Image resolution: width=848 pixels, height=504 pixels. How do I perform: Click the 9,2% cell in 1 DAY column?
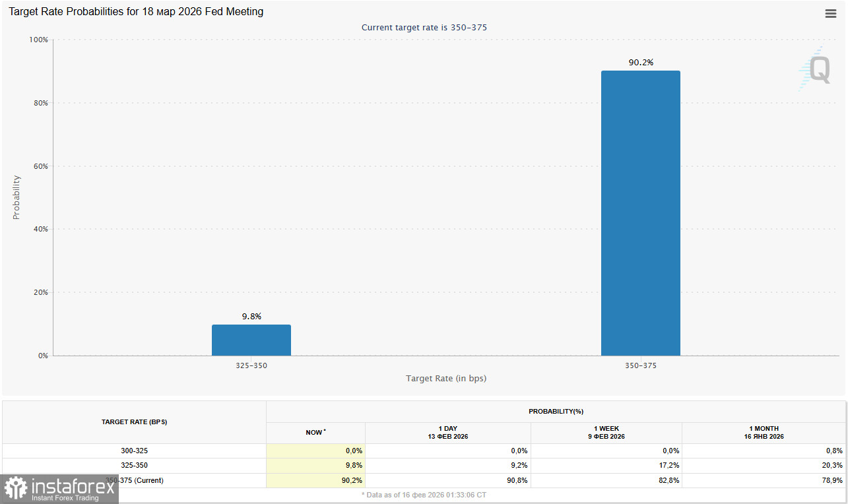[x=447, y=466]
